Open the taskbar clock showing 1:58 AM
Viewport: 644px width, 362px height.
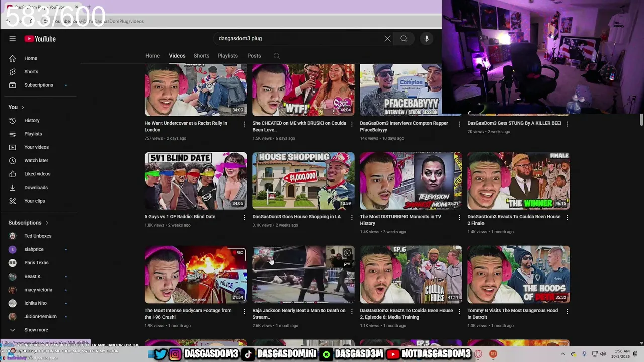(622, 354)
